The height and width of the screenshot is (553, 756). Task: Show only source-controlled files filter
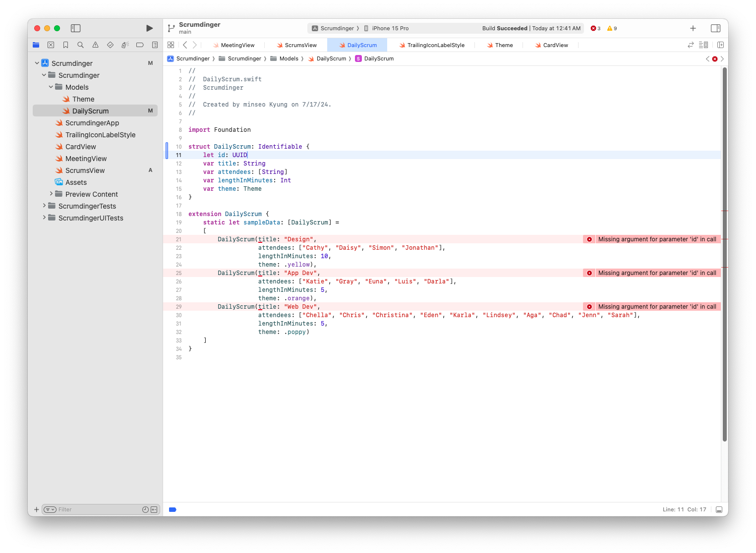coord(154,509)
